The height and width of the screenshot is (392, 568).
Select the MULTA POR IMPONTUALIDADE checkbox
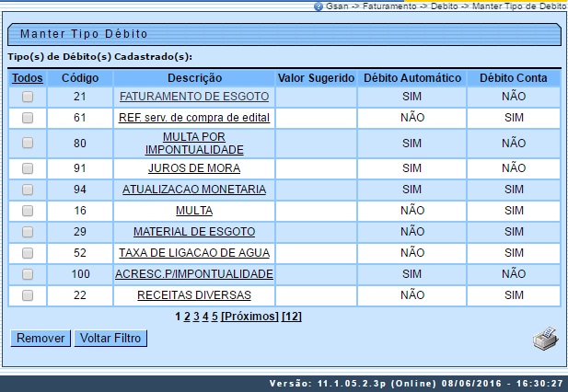28,143
